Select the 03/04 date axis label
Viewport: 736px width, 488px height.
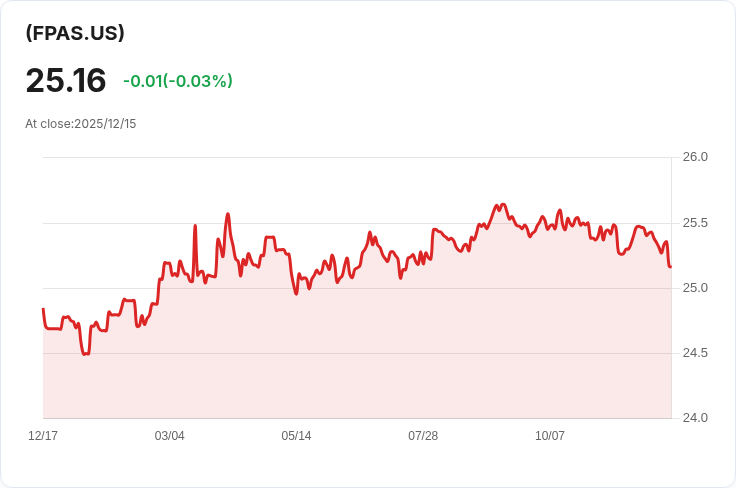[170, 436]
